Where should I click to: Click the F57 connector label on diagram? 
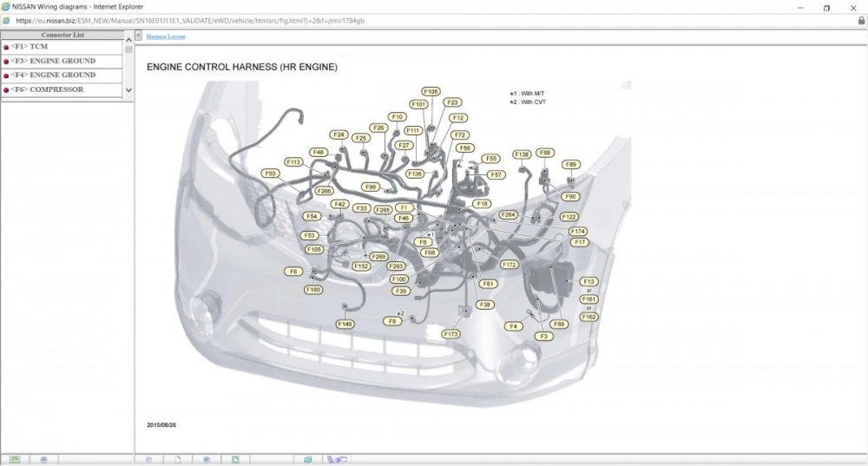coord(496,175)
